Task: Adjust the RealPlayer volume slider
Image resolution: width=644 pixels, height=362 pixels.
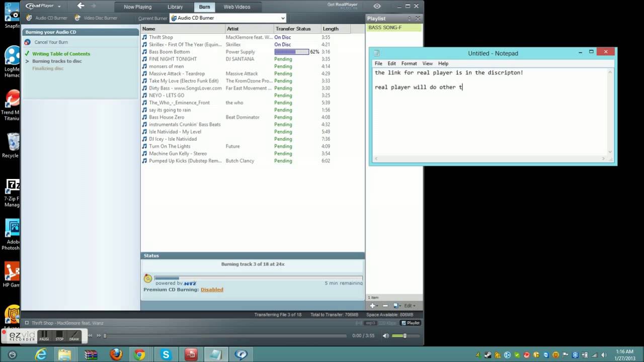Action: [406, 335]
